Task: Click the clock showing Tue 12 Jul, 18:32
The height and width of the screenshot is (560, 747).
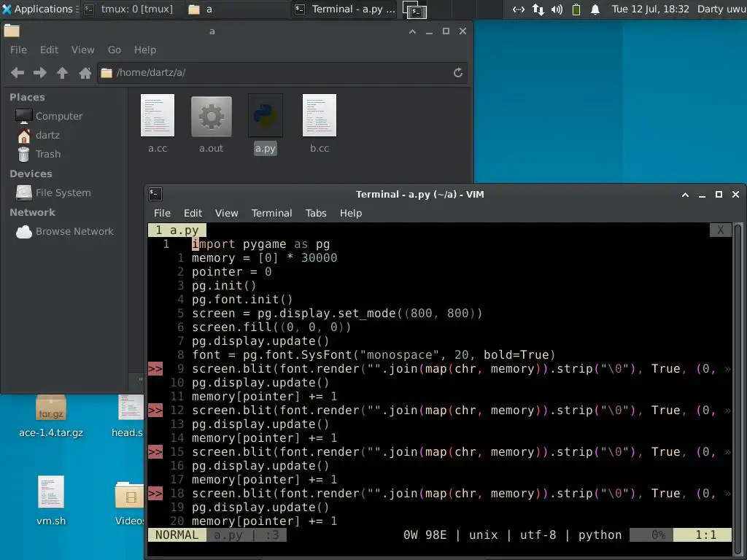Action: tap(650, 9)
